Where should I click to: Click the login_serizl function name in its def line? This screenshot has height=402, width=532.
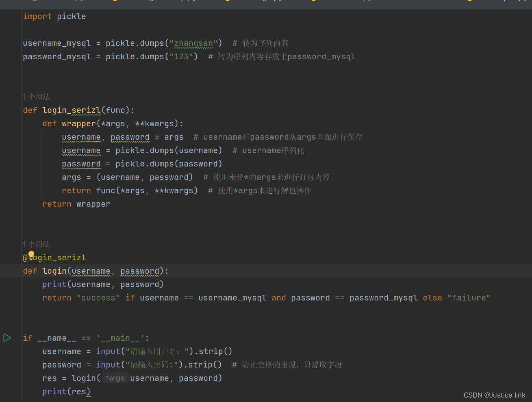click(72, 110)
